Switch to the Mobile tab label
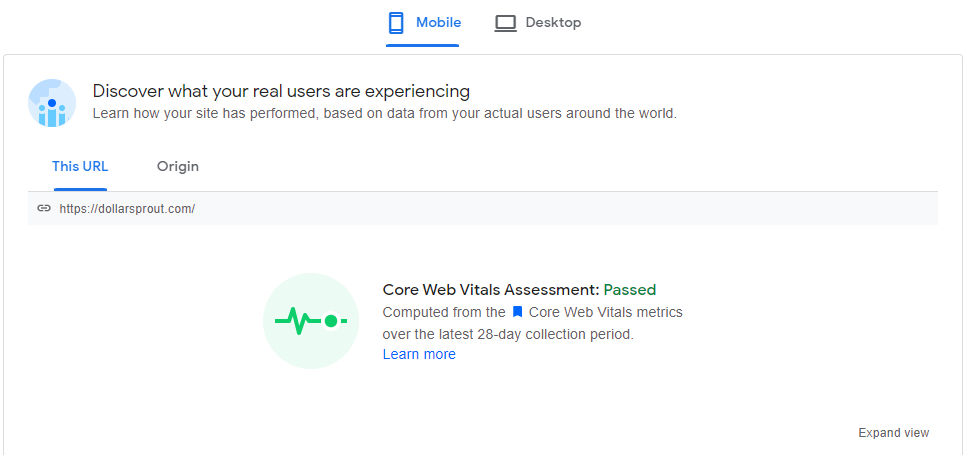The width and height of the screenshot is (966, 455). [438, 22]
